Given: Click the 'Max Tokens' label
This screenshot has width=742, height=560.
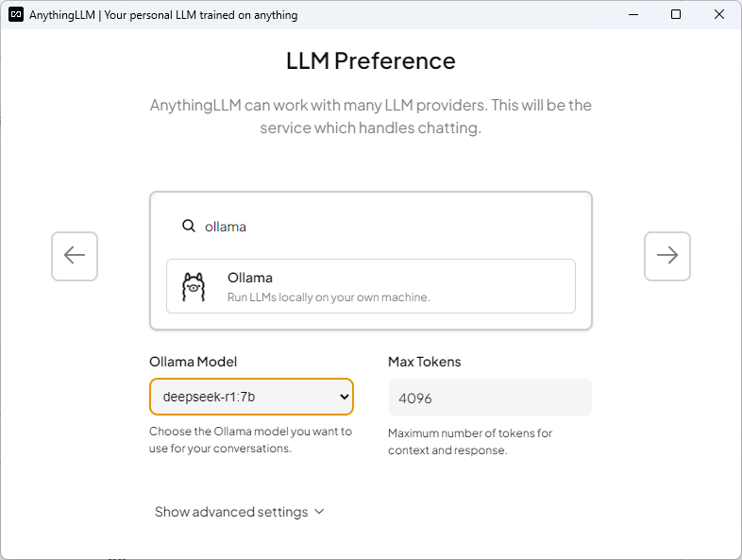Looking at the screenshot, I should click(x=425, y=362).
